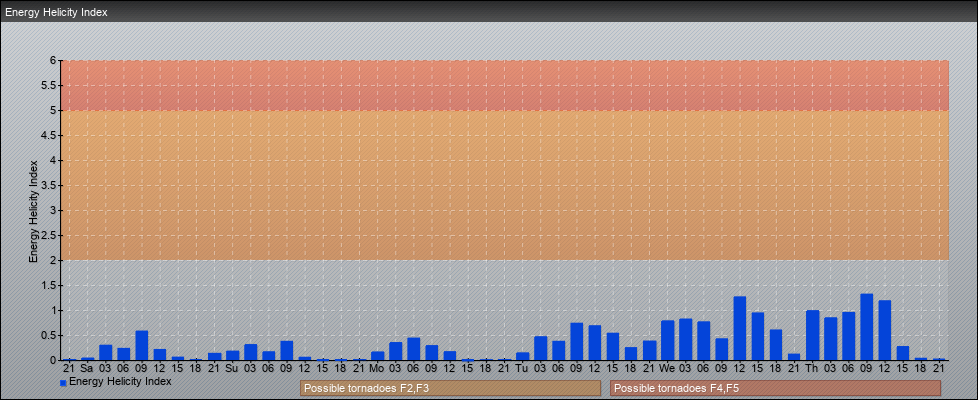Select the Thursday 09 bar, the tallest
Image resolution: width=978 pixels, height=400 pixels.
pos(866,327)
